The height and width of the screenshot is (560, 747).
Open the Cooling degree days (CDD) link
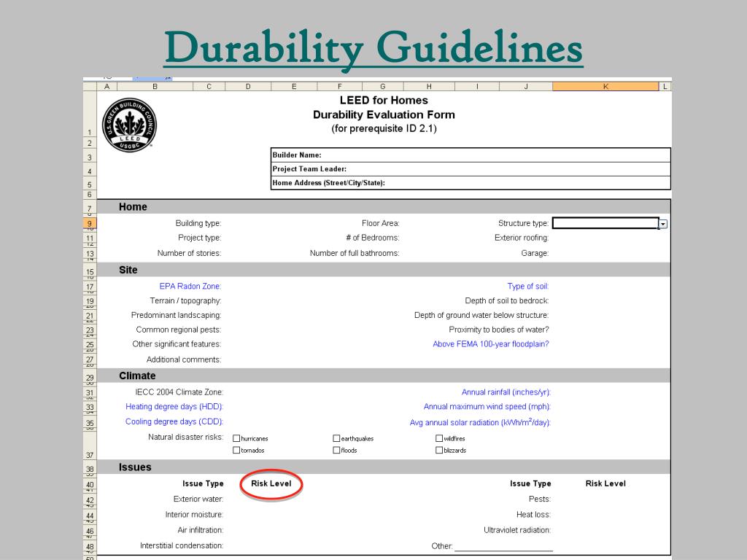click(x=174, y=421)
